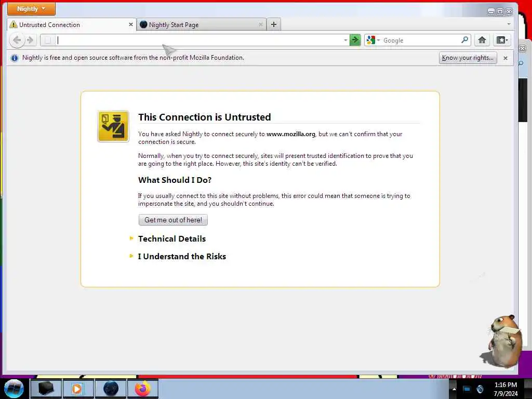The image size is (532, 399).
Task: Open the orange Nightly application menu
Action: (x=31, y=9)
